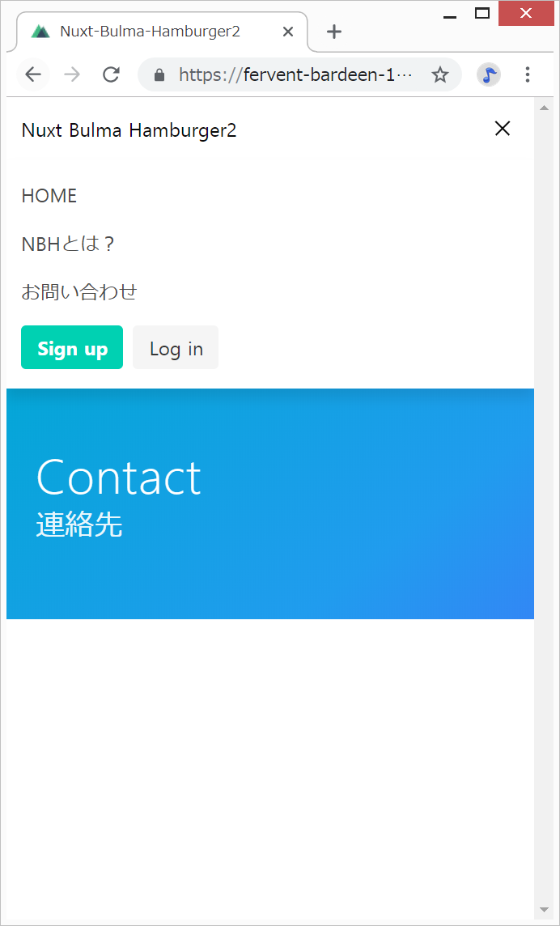The width and height of the screenshot is (560, 926).
Task: Reload the current page
Action: [x=111, y=74]
